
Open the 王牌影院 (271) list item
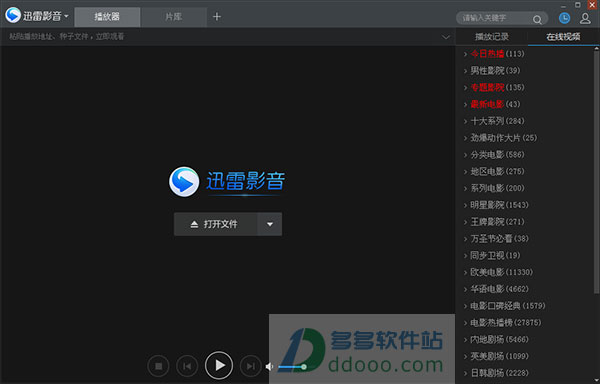point(494,222)
